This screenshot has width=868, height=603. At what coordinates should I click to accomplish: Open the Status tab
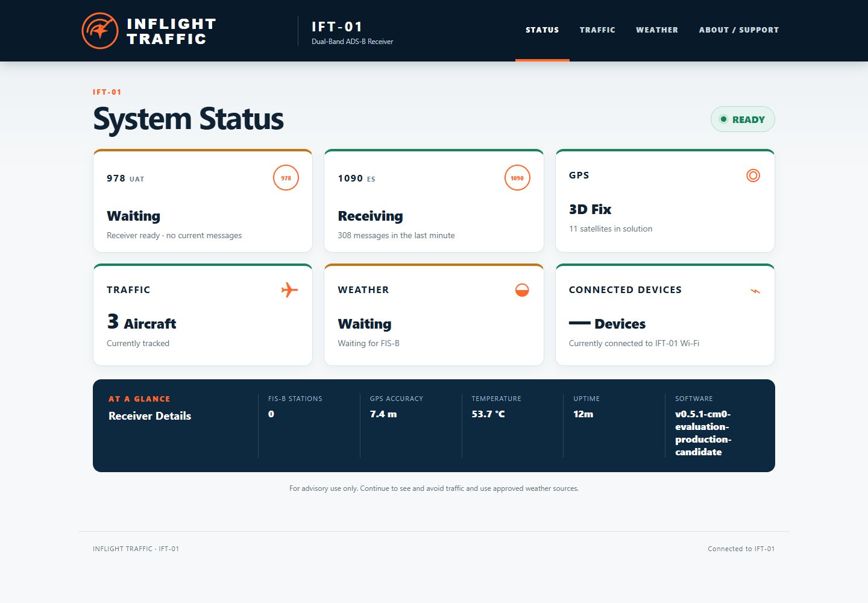point(542,30)
